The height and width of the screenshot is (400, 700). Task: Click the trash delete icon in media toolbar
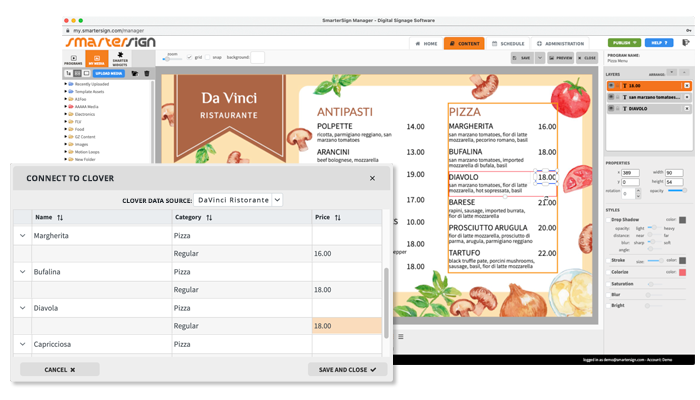pos(147,73)
